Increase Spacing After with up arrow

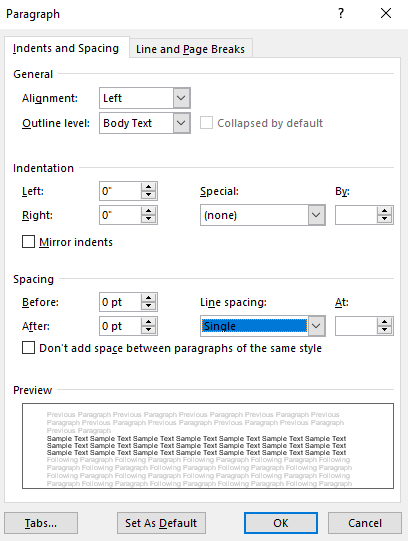click(x=149, y=322)
